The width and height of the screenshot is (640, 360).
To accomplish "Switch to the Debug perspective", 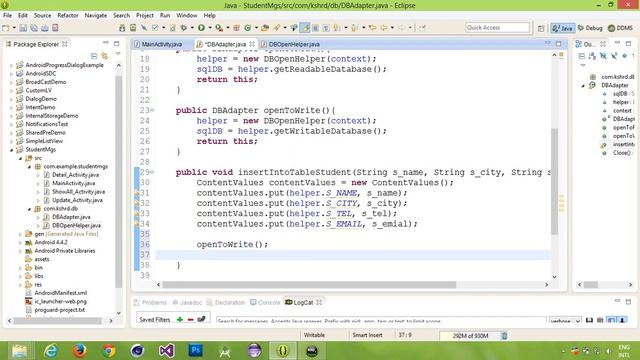I will point(590,28).
